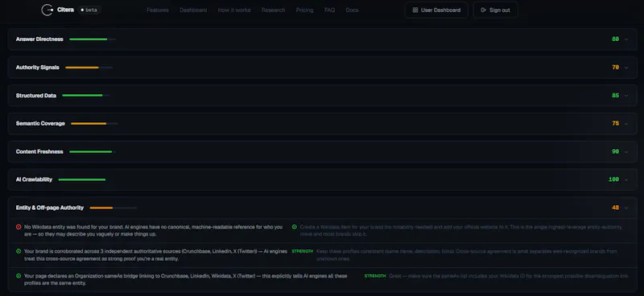
Task: Click the Structured Data score 85
Action: pos(615,96)
